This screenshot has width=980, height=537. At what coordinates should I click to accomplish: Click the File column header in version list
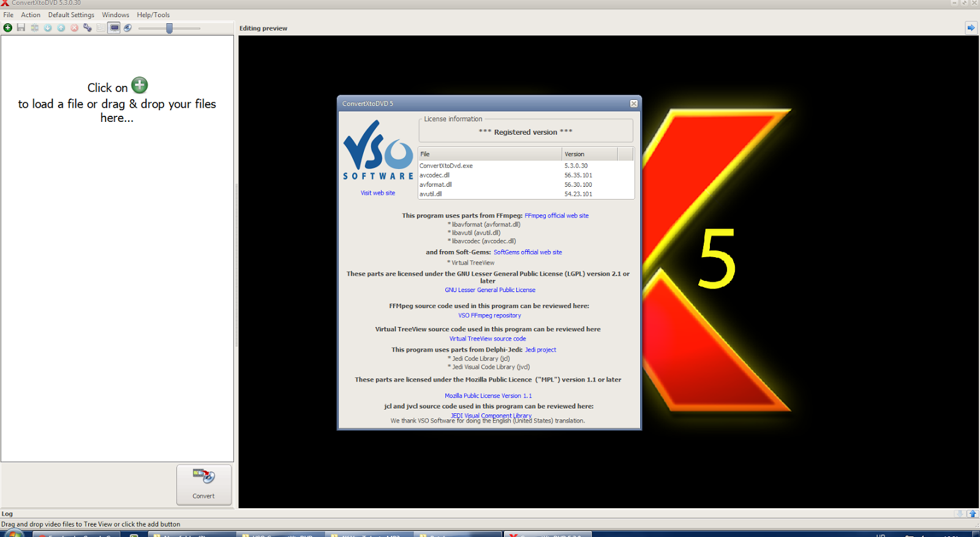490,154
